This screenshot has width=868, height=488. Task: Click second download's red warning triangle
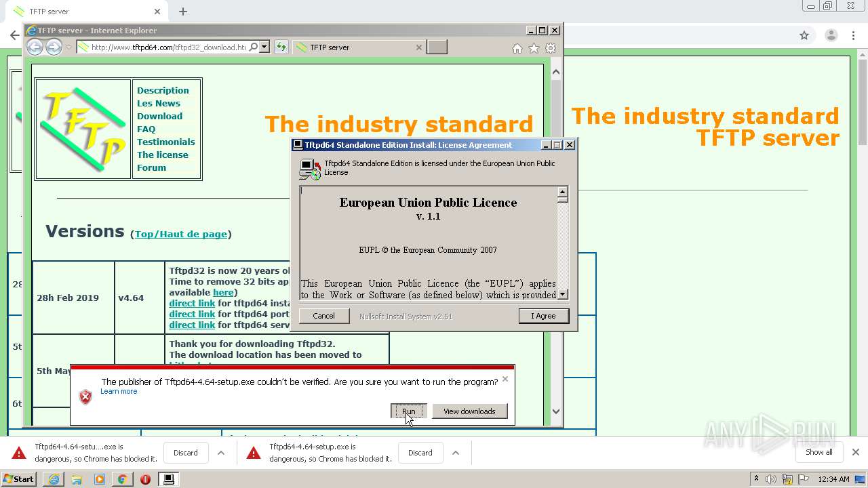[254, 453]
